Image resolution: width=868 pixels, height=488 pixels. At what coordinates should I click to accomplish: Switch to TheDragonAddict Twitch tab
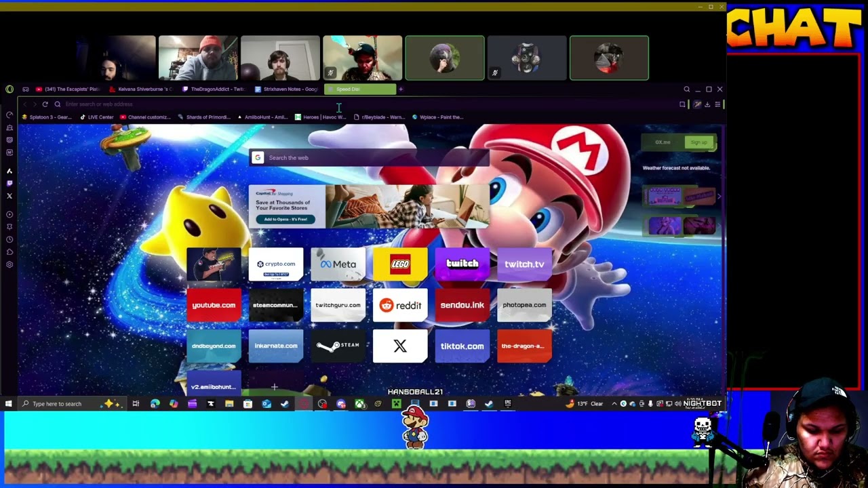(214, 89)
